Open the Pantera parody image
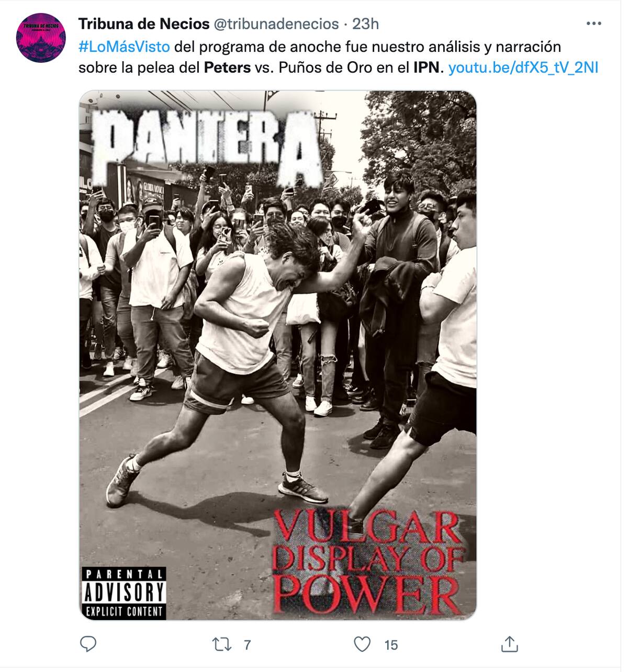 [x=278, y=356]
